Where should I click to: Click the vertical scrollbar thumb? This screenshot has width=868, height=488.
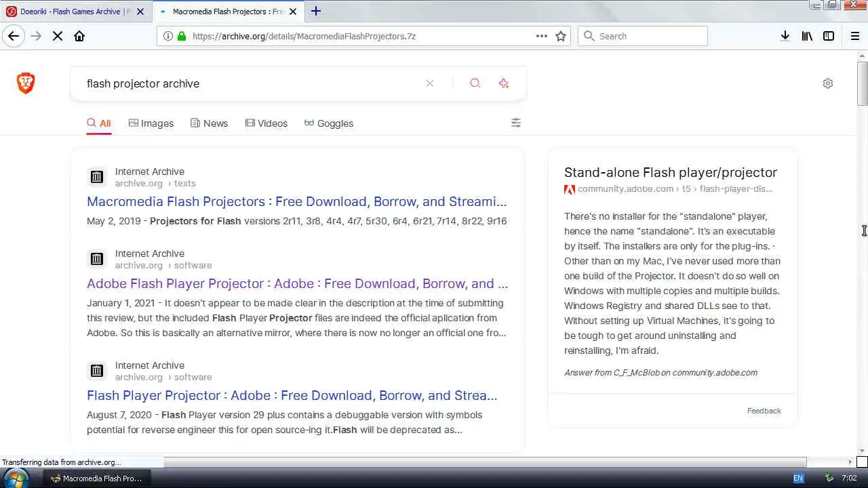click(x=862, y=83)
